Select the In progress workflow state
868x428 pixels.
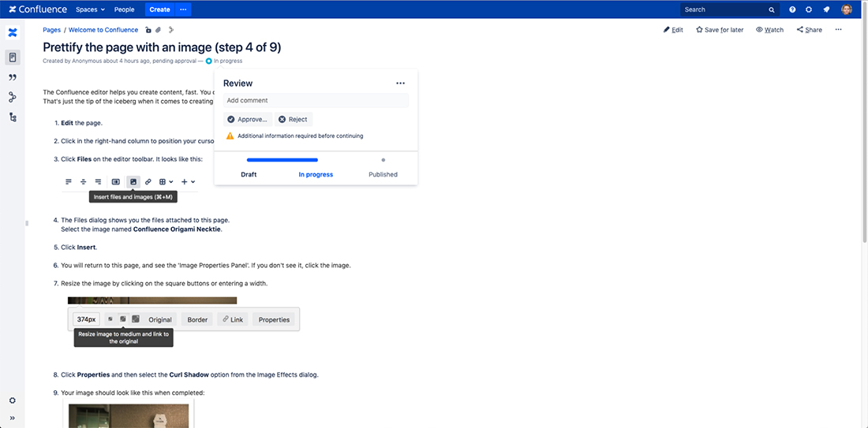316,175
